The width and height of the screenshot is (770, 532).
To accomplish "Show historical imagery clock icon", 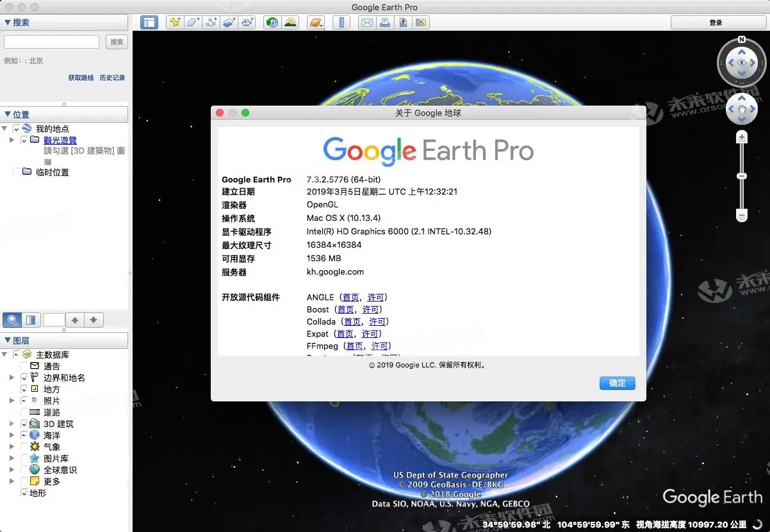I will pyautogui.click(x=273, y=22).
